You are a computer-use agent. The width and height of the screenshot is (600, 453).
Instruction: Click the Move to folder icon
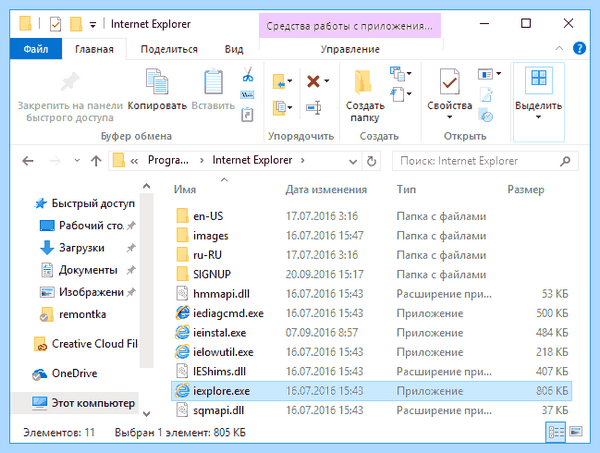click(x=279, y=81)
